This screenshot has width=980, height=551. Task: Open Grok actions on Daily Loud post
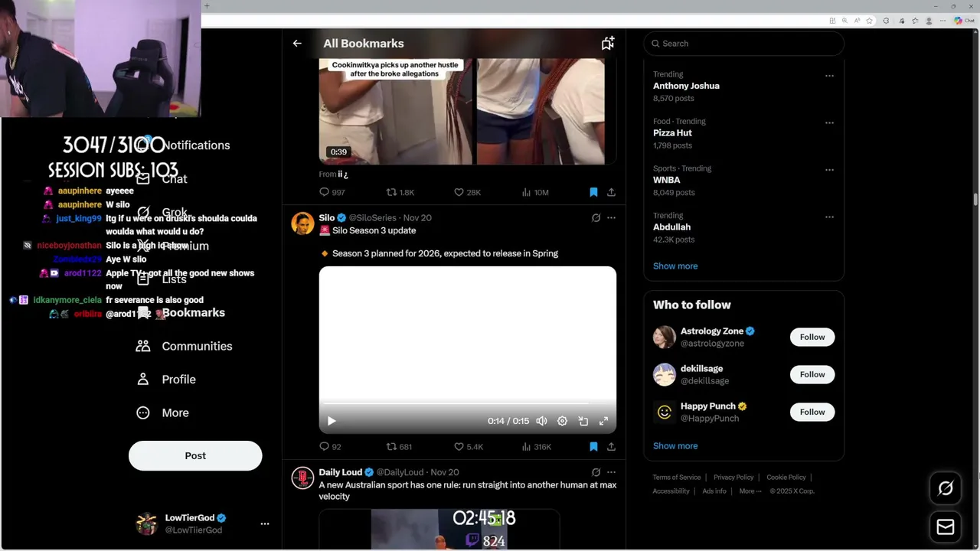tap(596, 472)
